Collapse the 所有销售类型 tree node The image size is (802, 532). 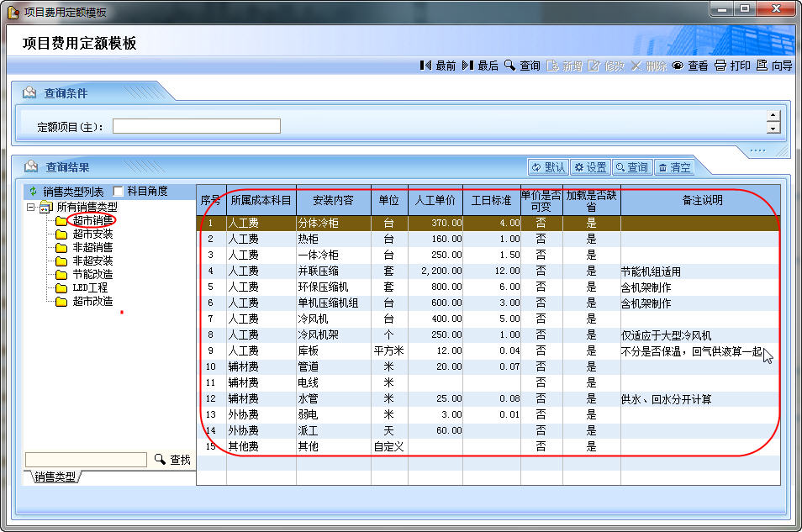(x=31, y=207)
